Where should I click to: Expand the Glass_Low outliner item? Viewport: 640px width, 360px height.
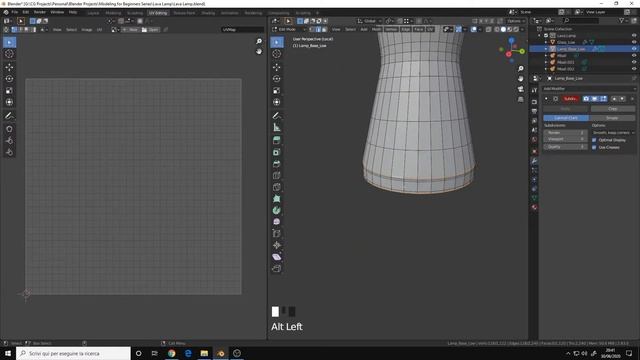546,42
